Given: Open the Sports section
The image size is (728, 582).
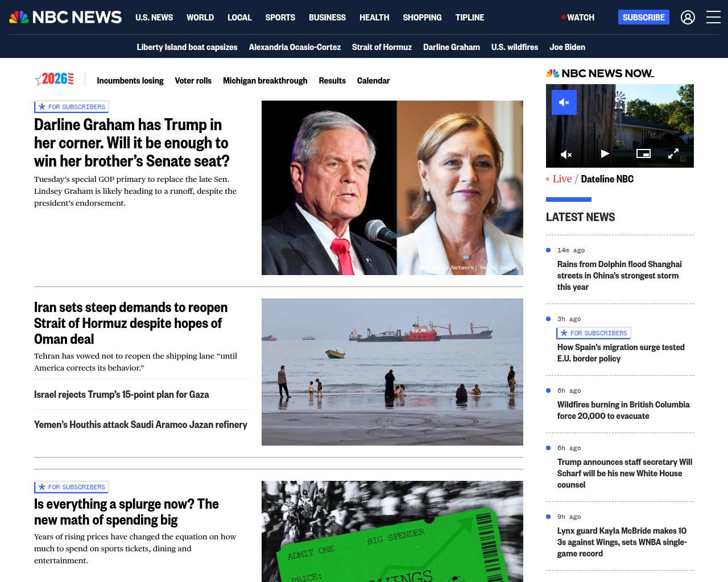Looking at the screenshot, I should tap(280, 18).
